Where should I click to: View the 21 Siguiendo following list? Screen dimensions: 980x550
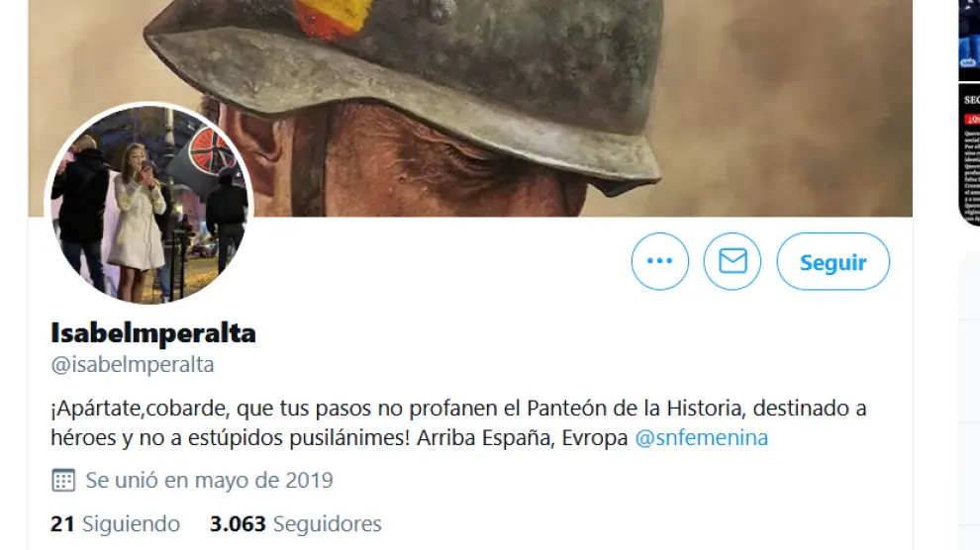[x=115, y=523]
